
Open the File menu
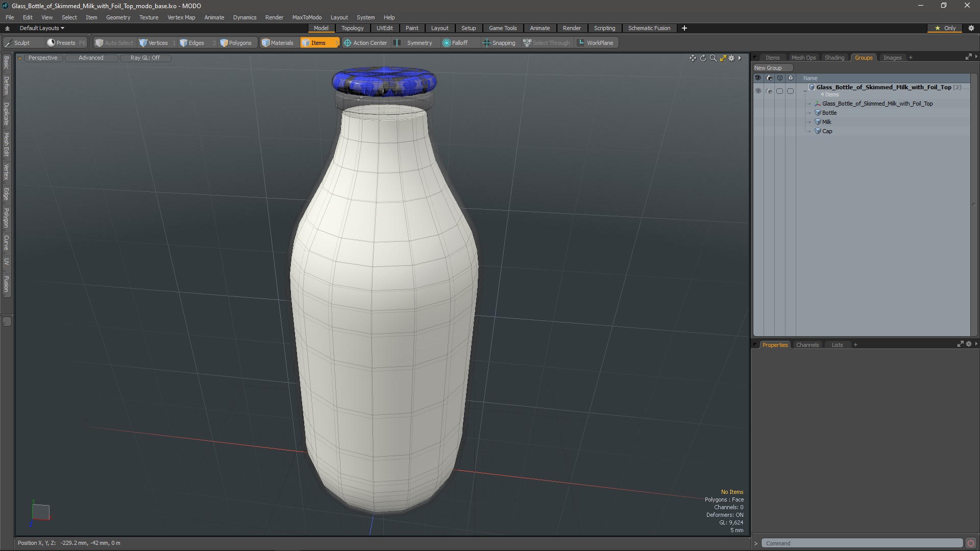pyautogui.click(x=10, y=17)
